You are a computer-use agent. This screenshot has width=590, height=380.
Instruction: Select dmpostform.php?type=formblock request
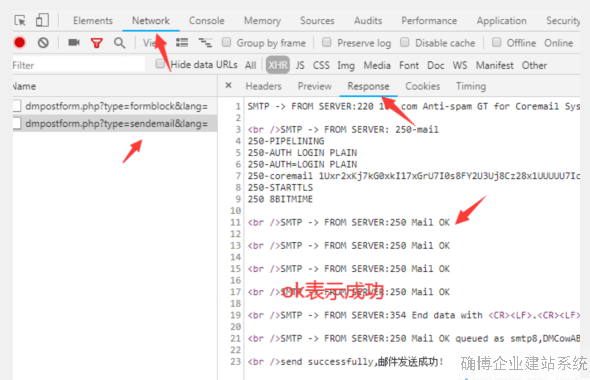pos(114,106)
